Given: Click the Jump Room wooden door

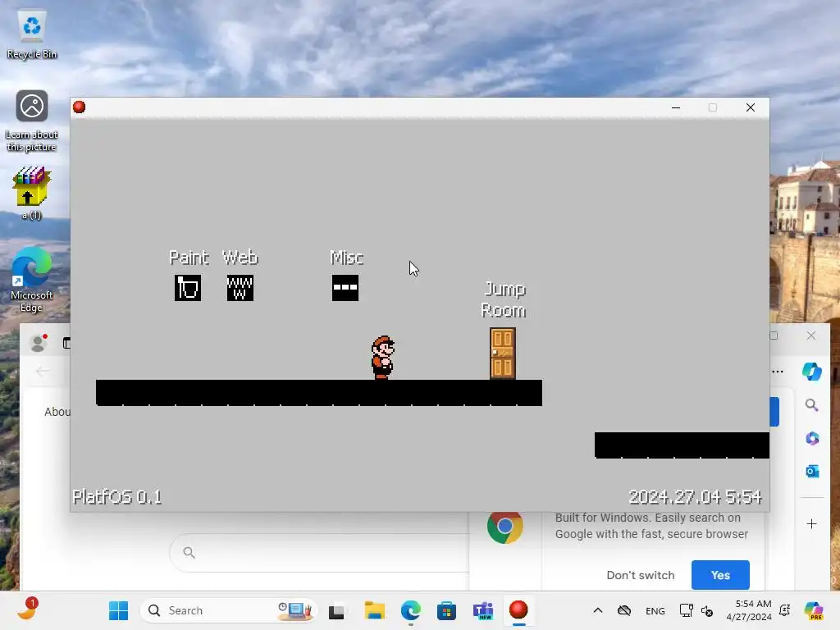Looking at the screenshot, I should (503, 354).
